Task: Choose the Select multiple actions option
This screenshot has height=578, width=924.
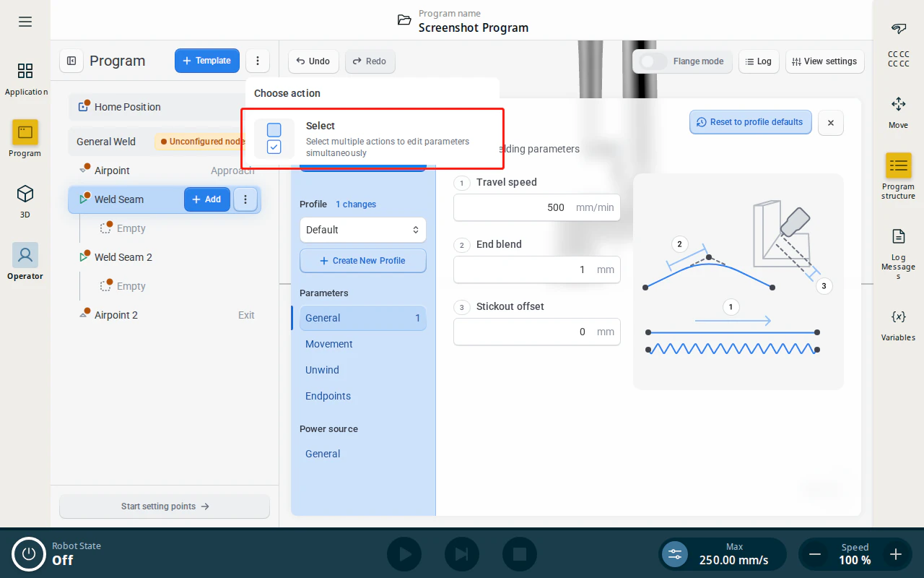Action: point(372,138)
